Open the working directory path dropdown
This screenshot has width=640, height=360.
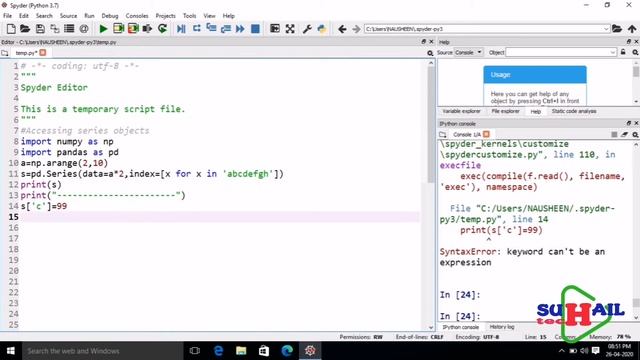pos(606,29)
